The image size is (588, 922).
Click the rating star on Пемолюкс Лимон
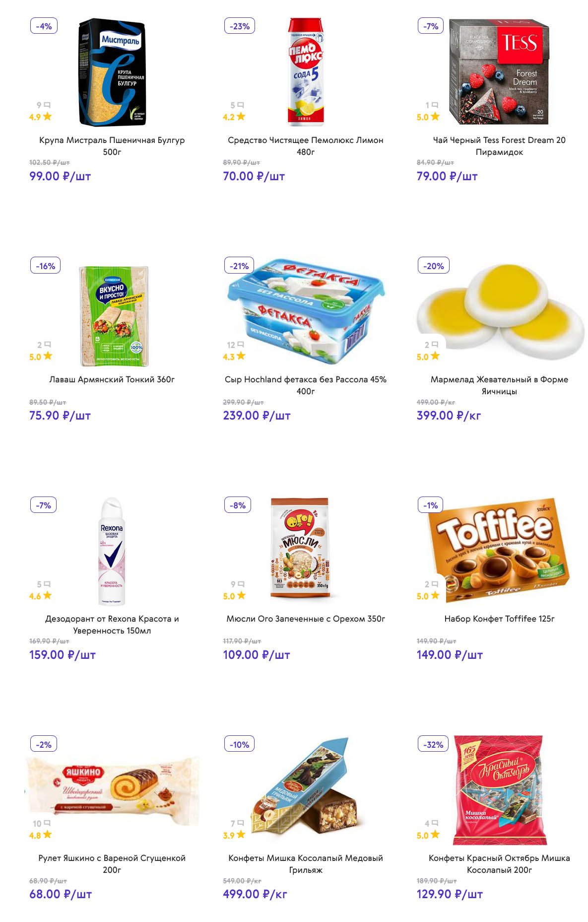coord(241,116)
